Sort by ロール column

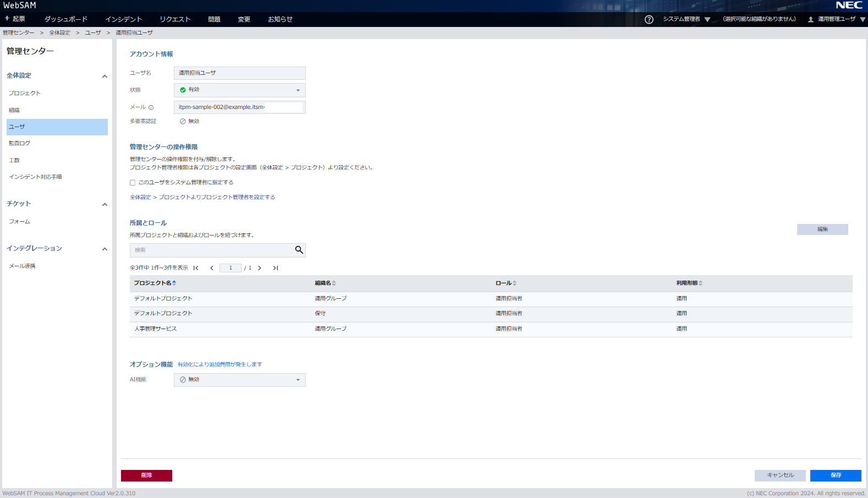click(506, 283)
